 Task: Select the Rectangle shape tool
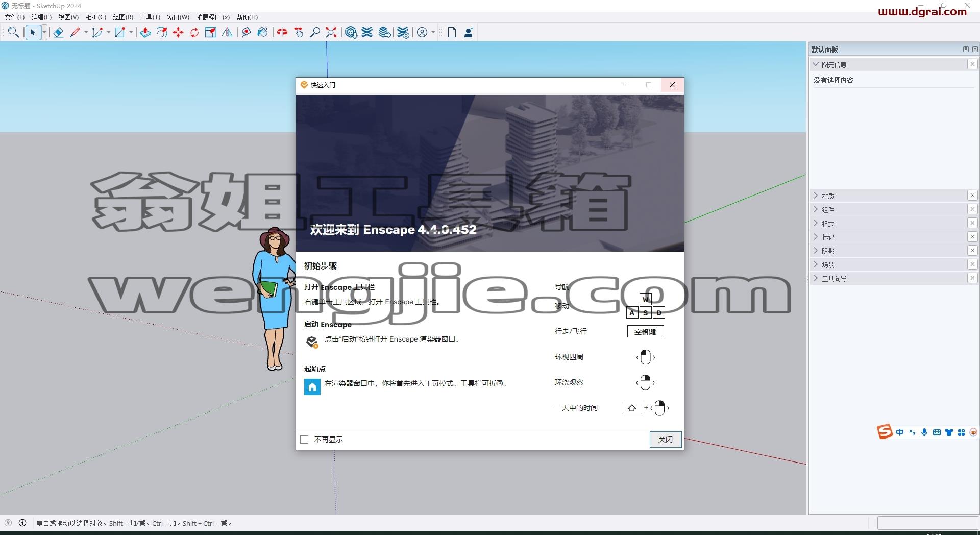pos(120,33)
